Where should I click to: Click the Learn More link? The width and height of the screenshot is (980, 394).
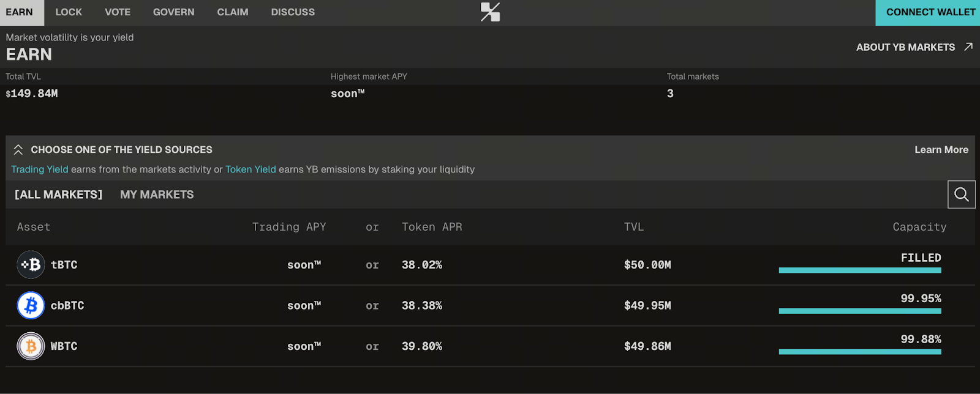[941, 150]
